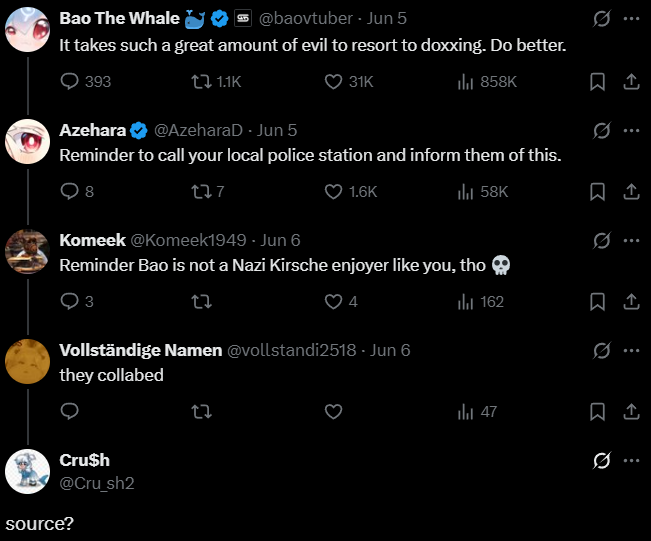
Task: Open more options on Bao's tweet
Action: click(x=631, y=19)
